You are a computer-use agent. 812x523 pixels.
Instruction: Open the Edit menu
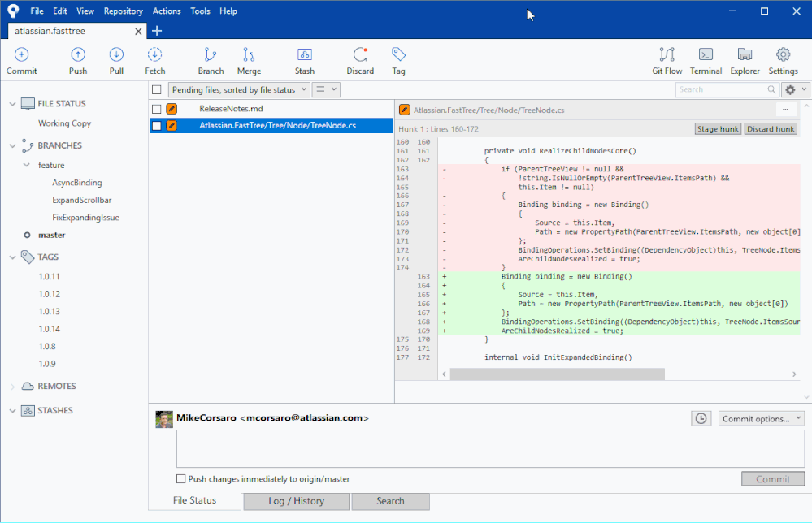pos(60,11)
